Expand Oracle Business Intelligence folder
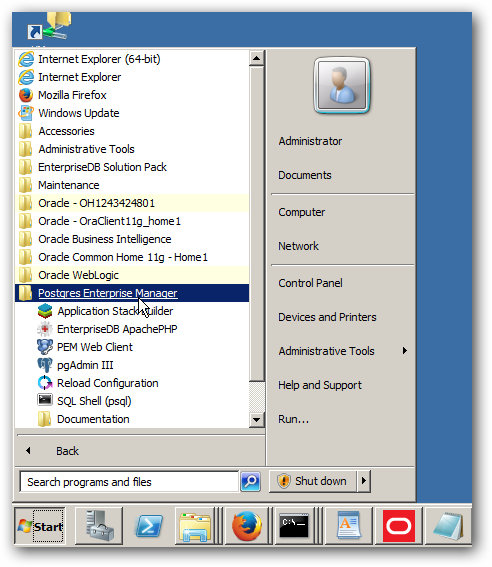This screenshot has width=492, height=567. (x=132, y=239)
